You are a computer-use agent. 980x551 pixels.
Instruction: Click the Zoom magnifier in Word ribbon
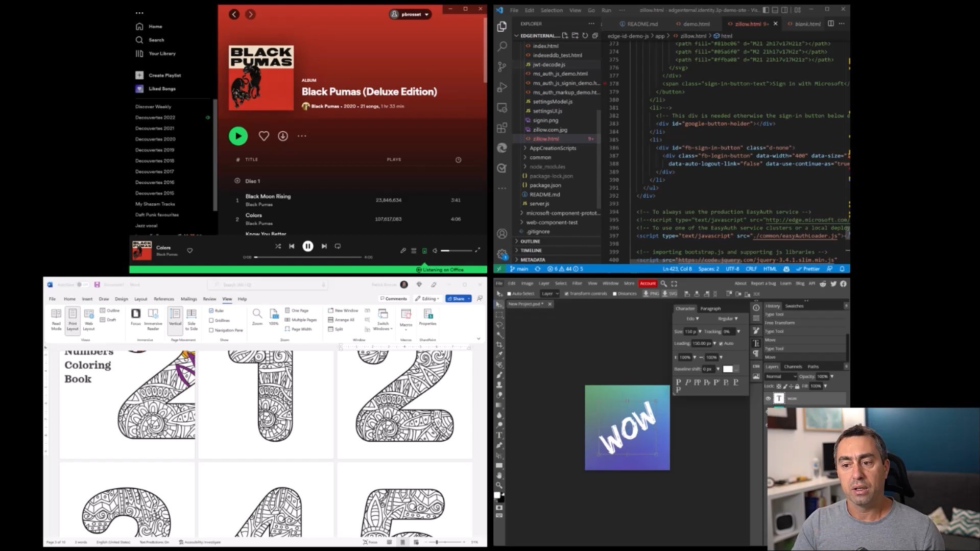click(257, 317)
